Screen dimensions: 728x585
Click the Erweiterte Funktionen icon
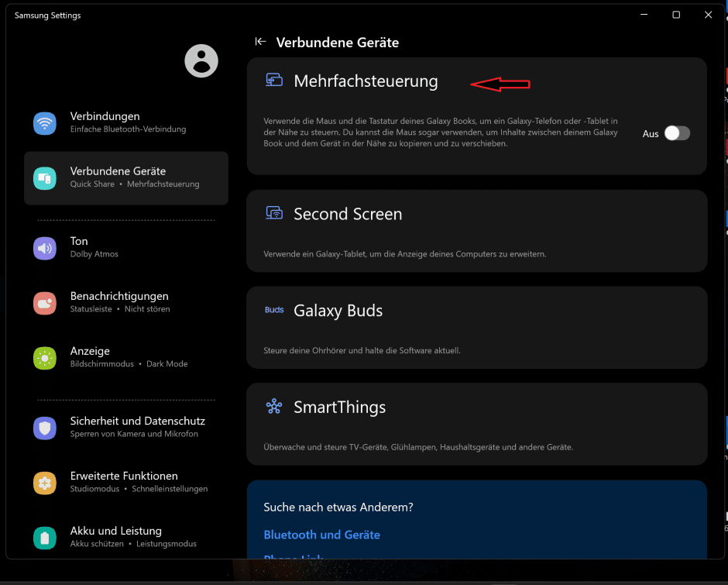45,483
